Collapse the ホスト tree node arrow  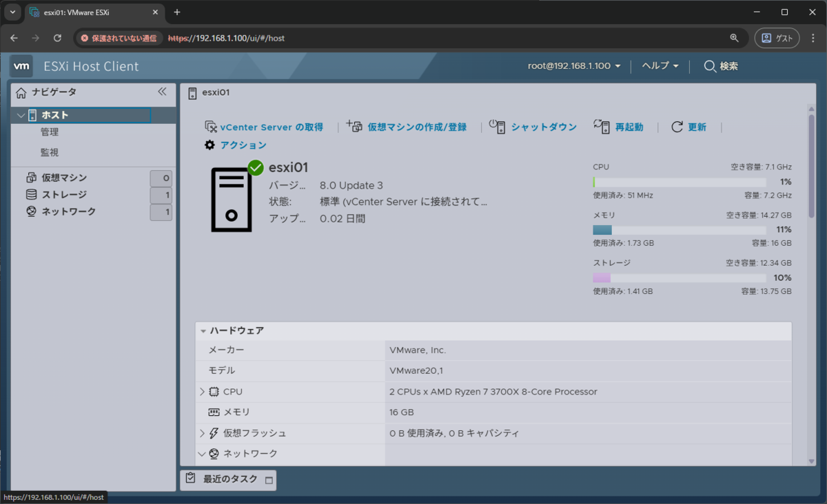21,116
